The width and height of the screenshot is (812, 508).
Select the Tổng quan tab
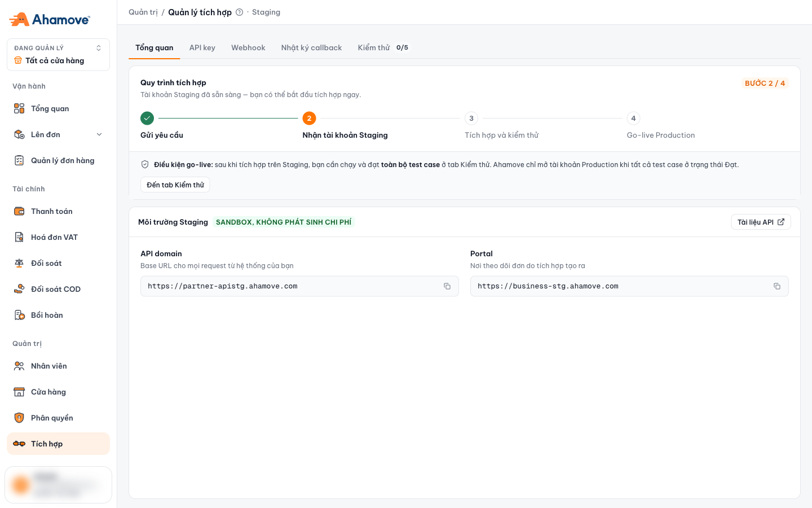point(155,48)
